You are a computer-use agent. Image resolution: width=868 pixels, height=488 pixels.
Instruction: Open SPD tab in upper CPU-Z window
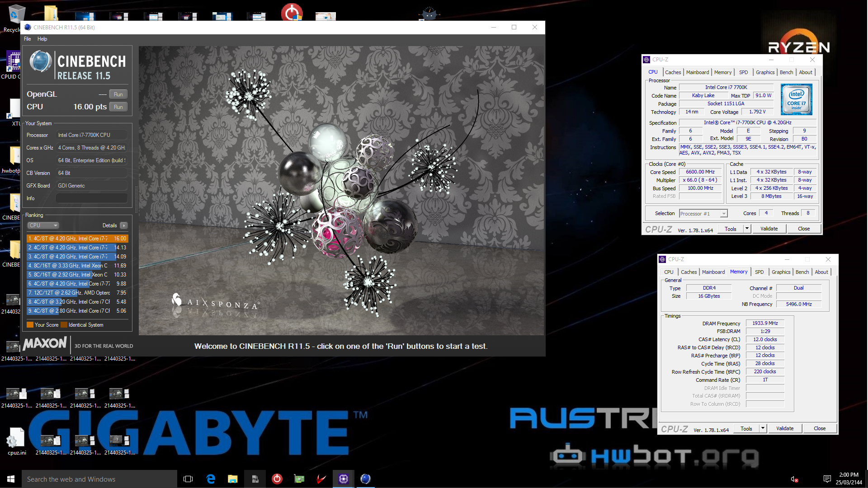(744, 72)
